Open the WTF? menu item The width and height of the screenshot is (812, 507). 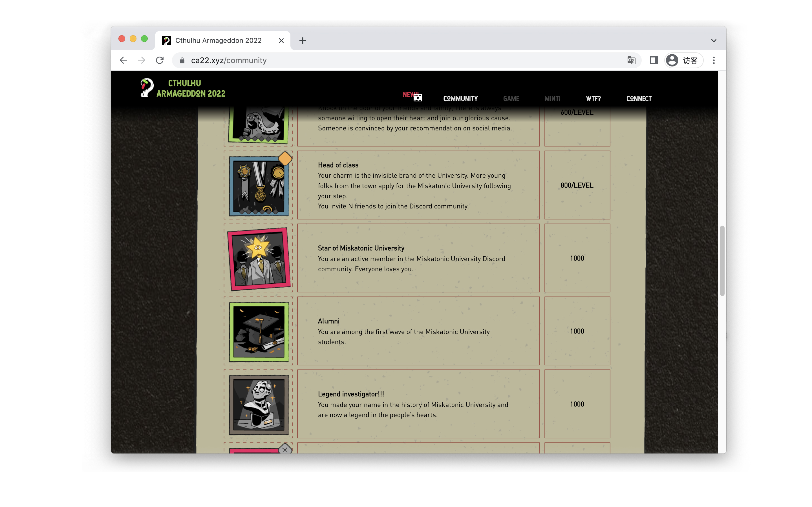[x=593, y=99]
